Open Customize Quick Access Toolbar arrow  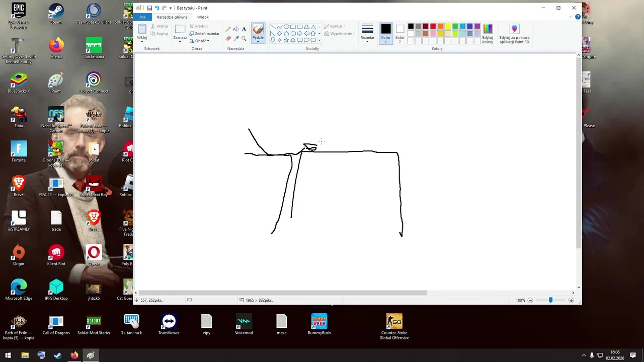tap(171, 8)
